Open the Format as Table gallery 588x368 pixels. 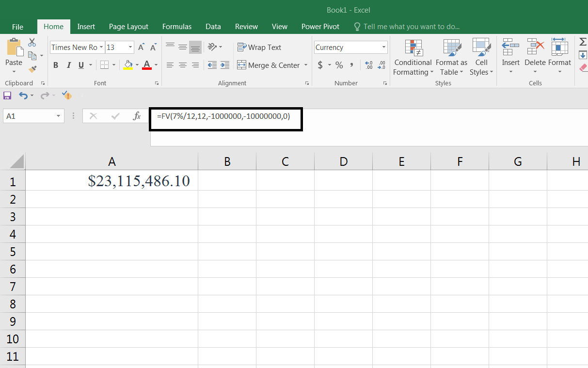click(451, 58)
